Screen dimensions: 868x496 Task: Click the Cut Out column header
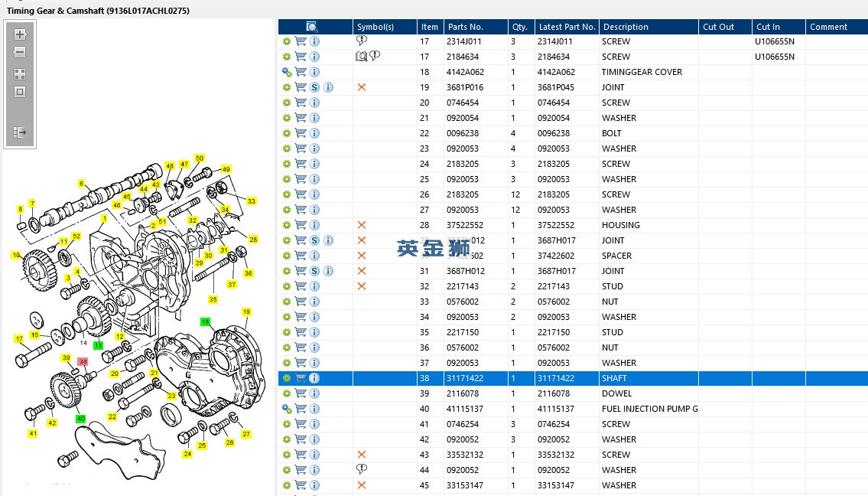725,27
